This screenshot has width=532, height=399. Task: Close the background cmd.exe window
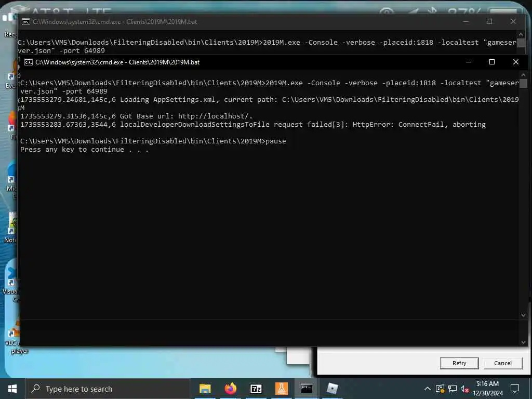click(513, 21)
